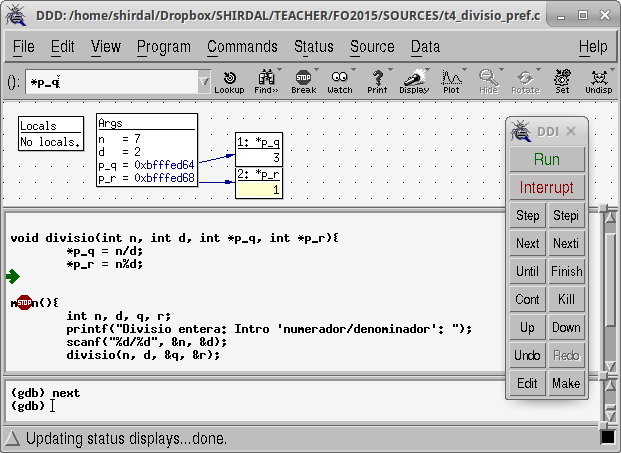Click the Undisp toolbar icon
This screenshot has height=453, width=621.
[x=598, y=81]
